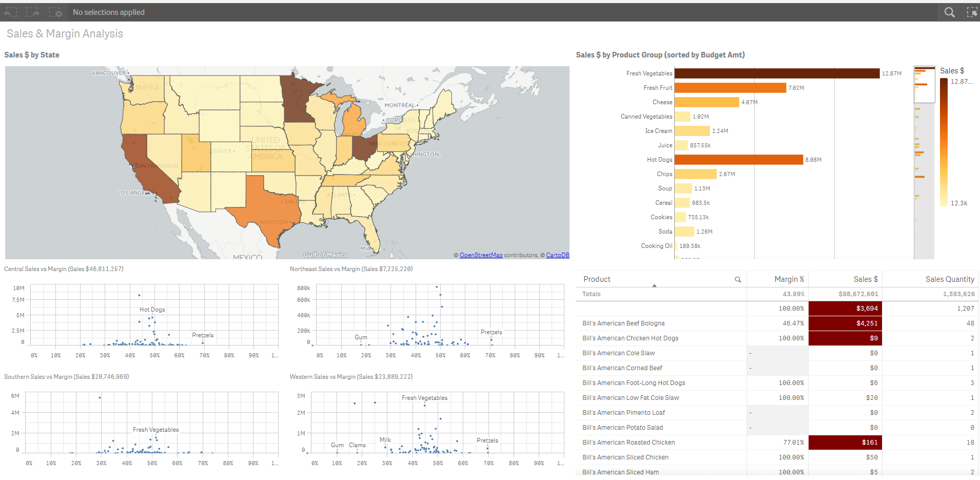Click the $161 sales cell
This screenshot has width=980, height=480.
[845, 443]
